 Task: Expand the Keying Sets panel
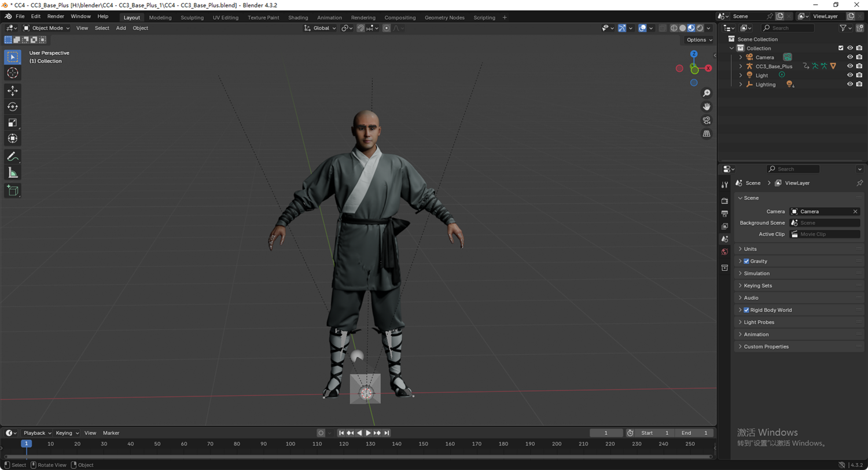coord(799,285)
